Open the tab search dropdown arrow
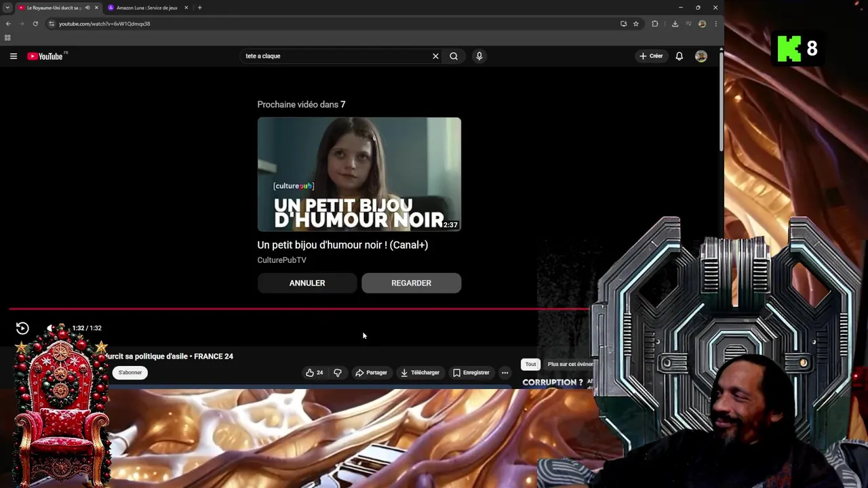Screen dimensions: 868x488 click(x=7, y=7)
